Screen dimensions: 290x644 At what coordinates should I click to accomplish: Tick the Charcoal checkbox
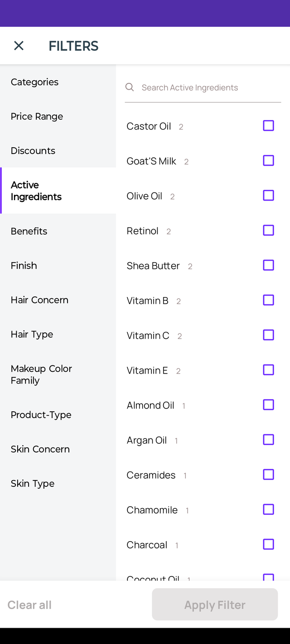pos(269,544)
